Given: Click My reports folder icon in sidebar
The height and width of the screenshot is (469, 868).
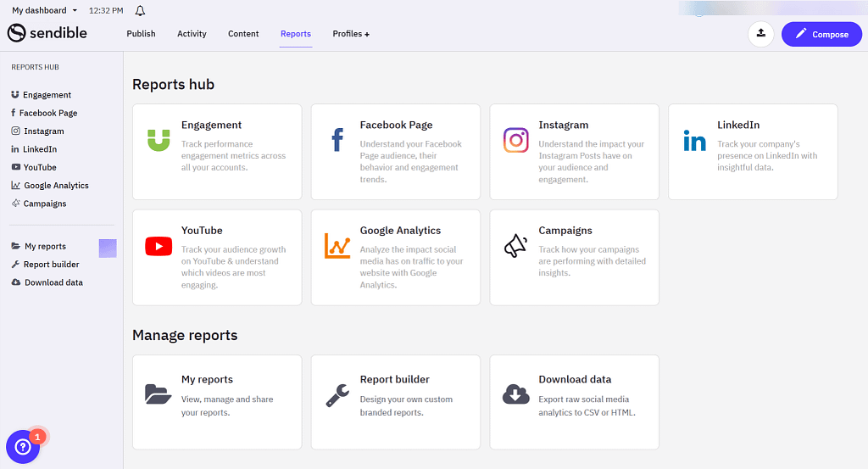Looking at the screenshot, I should click(x=16, y=246).
